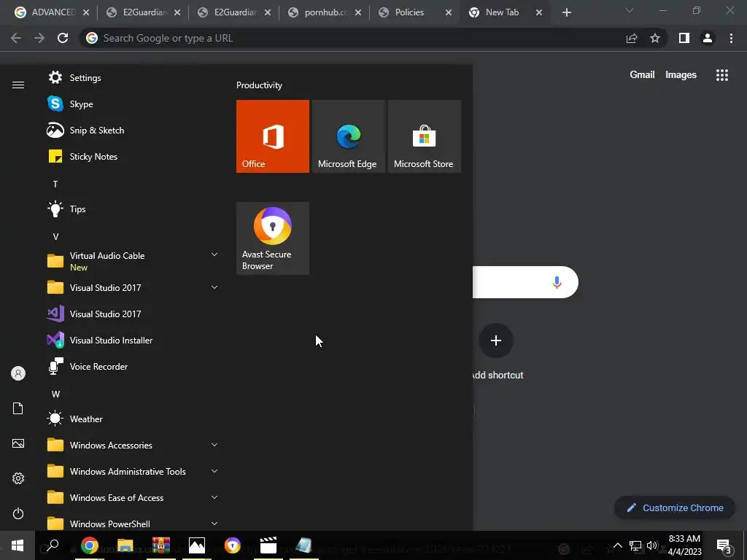747x560 pixels.
Task: Click the Windows Start button
Action: [18, 545]
